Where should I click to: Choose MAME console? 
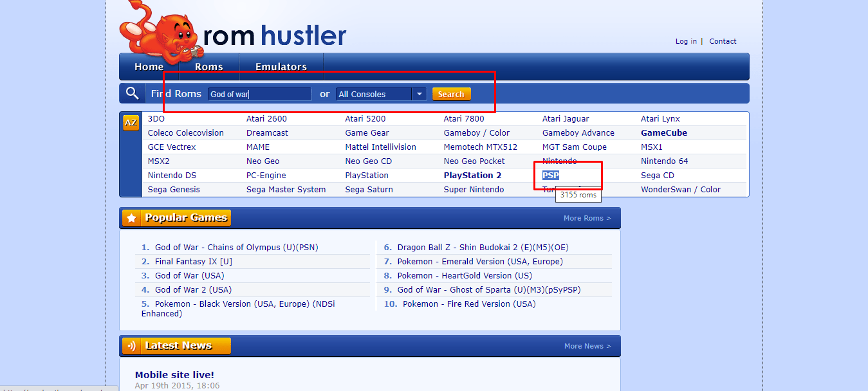[x=258, y=147]
